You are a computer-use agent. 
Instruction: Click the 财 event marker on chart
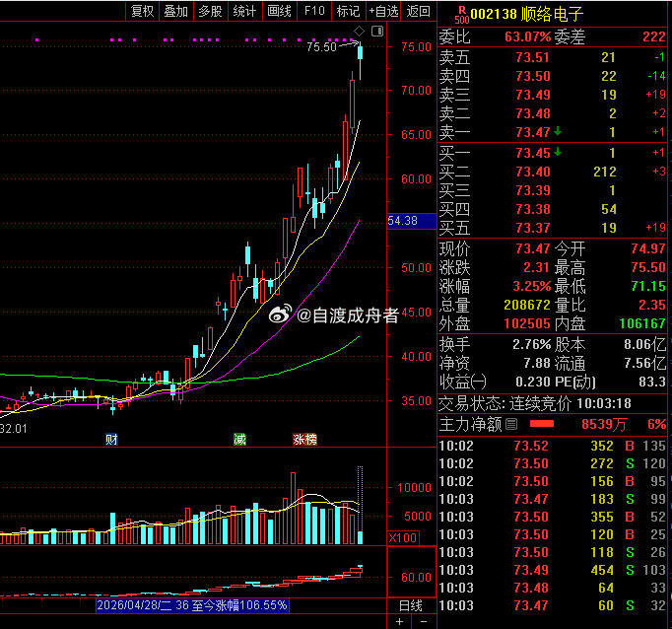111,439
